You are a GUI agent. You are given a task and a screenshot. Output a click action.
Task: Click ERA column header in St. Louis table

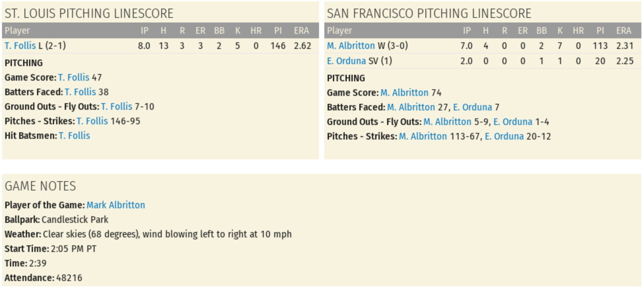301,31
